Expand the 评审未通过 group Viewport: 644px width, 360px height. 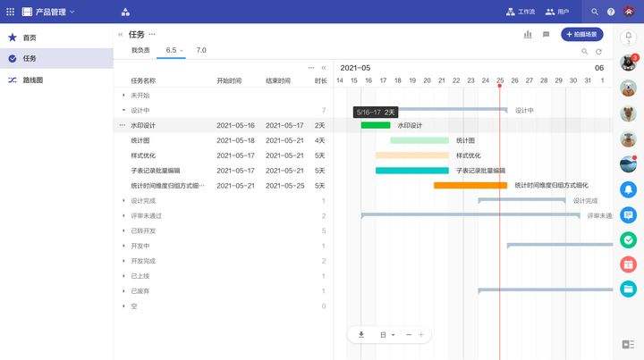coord(123,215)
